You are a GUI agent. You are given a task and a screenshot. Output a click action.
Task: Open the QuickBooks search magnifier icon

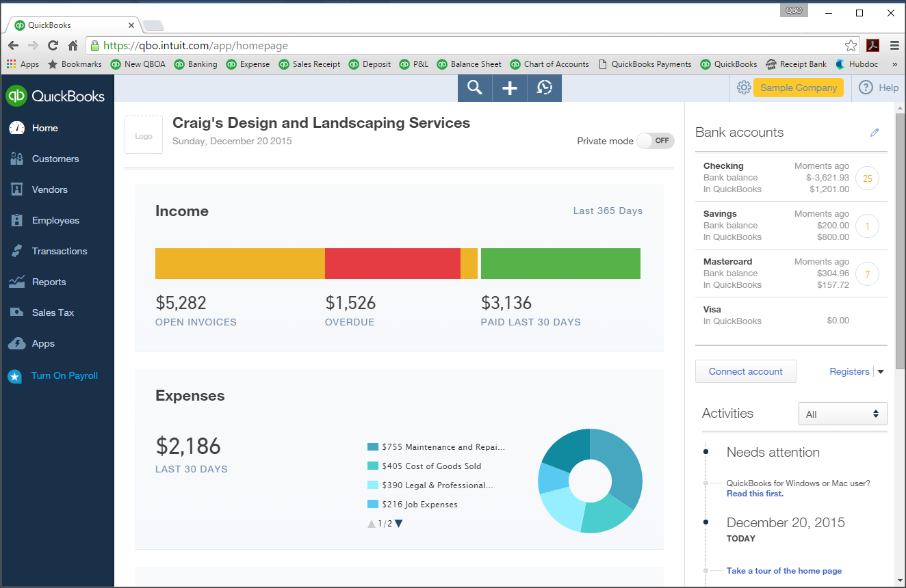tap(475, 88)
